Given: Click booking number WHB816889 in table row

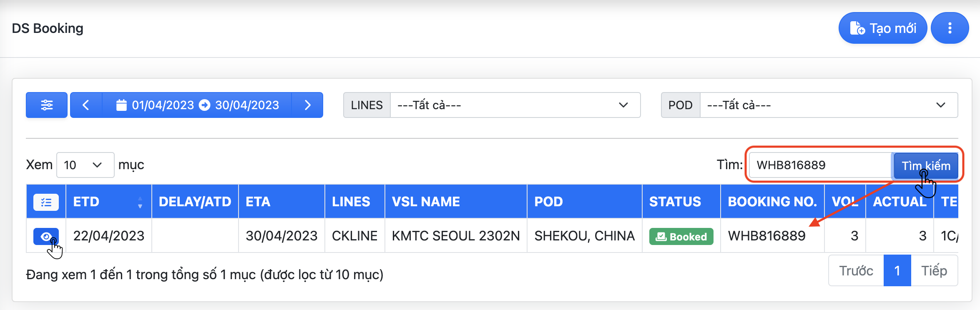Looking at the screenshot, I should click(766, 236).
